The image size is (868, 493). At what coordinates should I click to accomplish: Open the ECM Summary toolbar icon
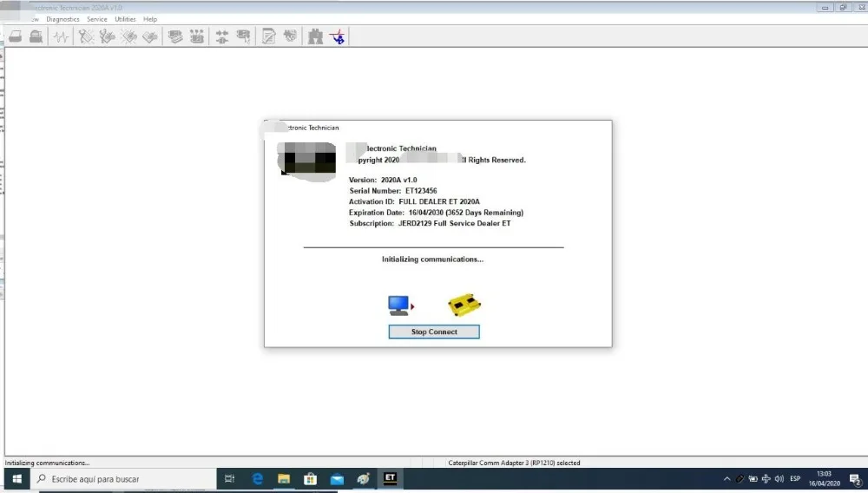(x=175, y=36)
